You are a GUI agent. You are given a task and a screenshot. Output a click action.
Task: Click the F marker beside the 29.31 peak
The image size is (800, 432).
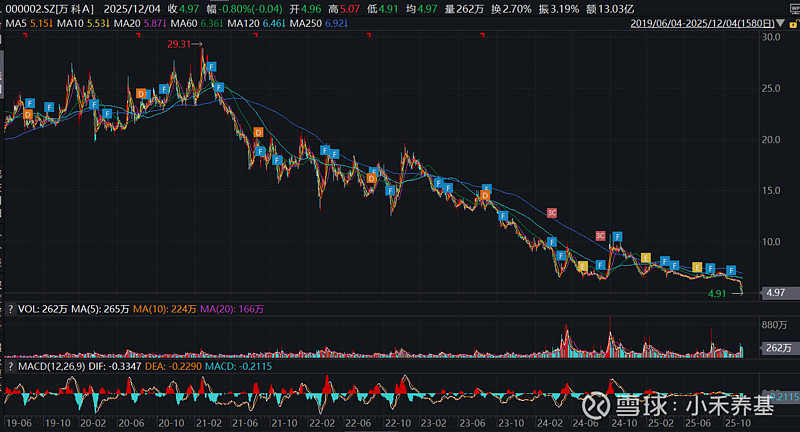click(212, 65)
